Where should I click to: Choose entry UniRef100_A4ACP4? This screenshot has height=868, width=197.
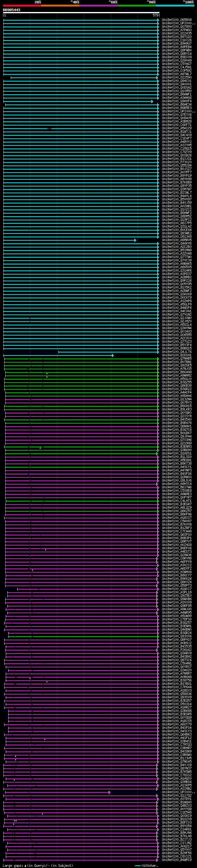coord(177,393)
